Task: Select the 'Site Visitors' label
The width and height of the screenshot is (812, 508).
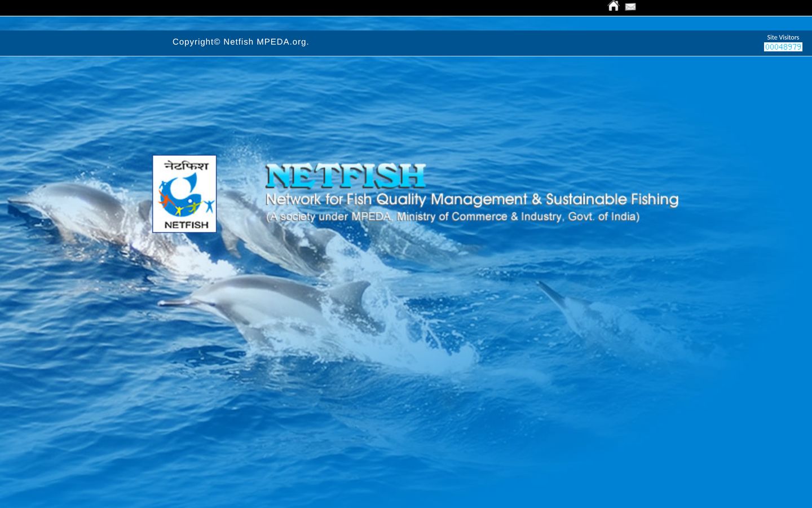Action: pos(783,37)
